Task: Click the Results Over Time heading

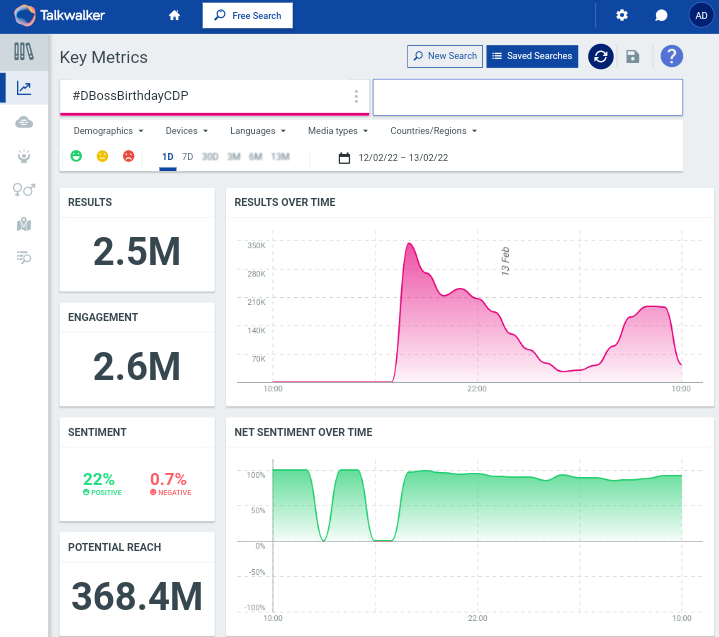Action: 285,202
